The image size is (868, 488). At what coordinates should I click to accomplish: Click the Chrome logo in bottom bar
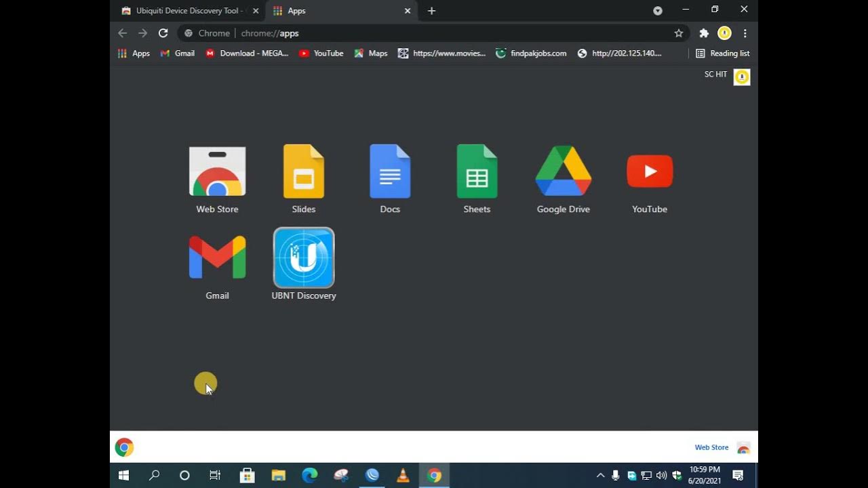124,447
